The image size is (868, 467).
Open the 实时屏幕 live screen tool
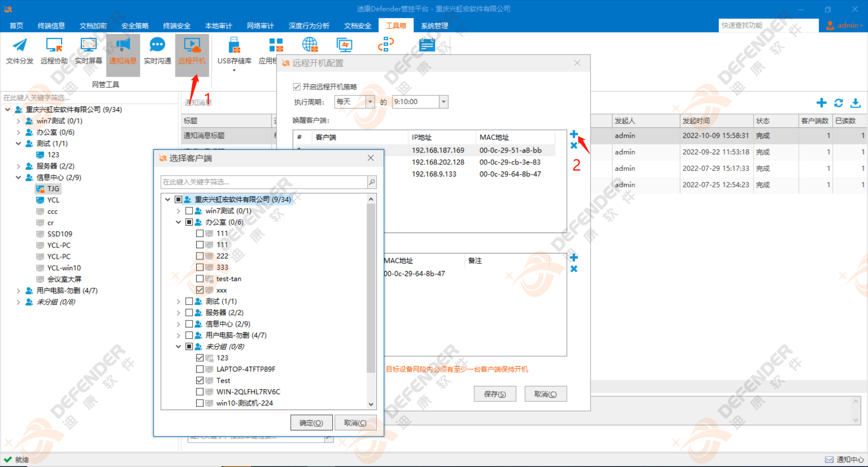tap(88, 52)
